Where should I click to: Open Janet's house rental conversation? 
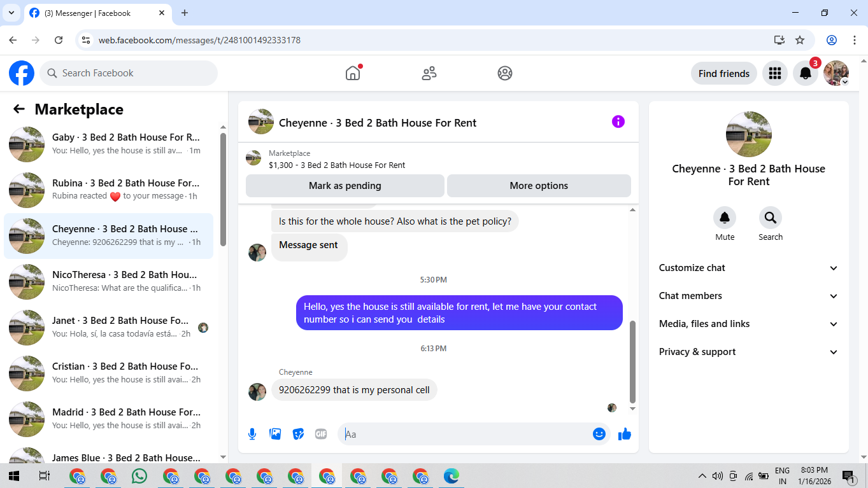click(x=108, y=328)
